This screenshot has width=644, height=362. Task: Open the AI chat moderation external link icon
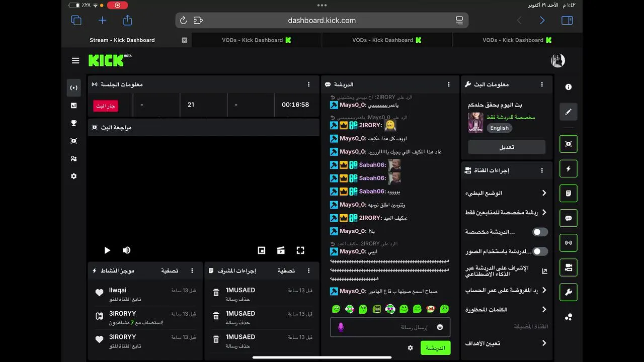[544, 271]
